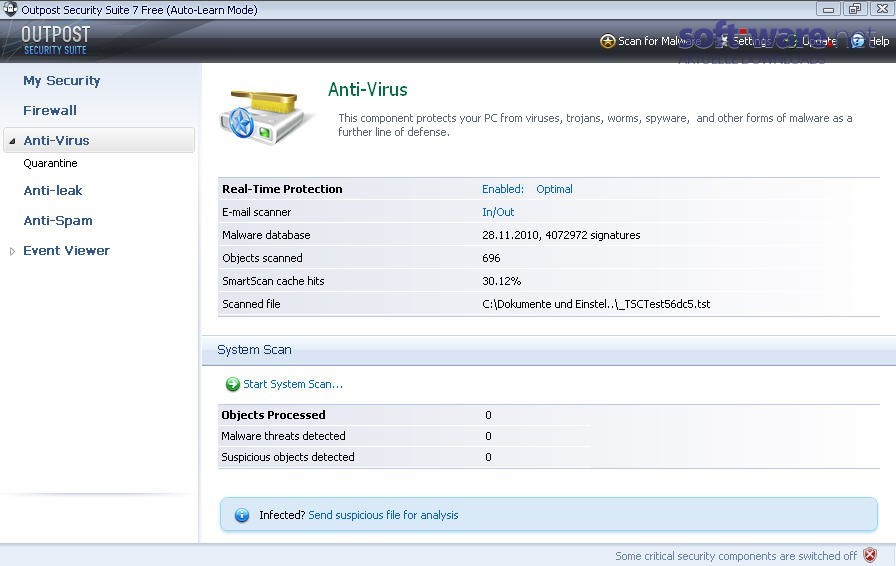Click the malware database value 28.11.2010, 4072972 signatures
Screen dimensions: 896x566
point(561,235)
